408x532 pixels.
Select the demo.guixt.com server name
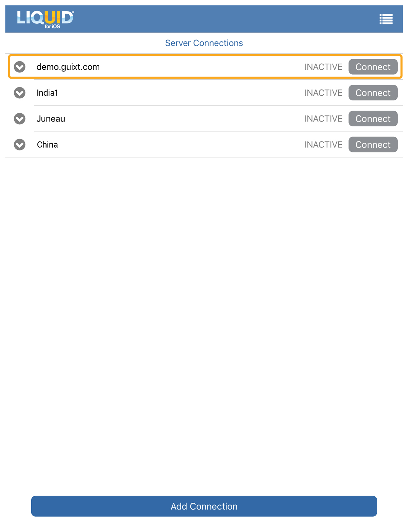tap(68, 67)
